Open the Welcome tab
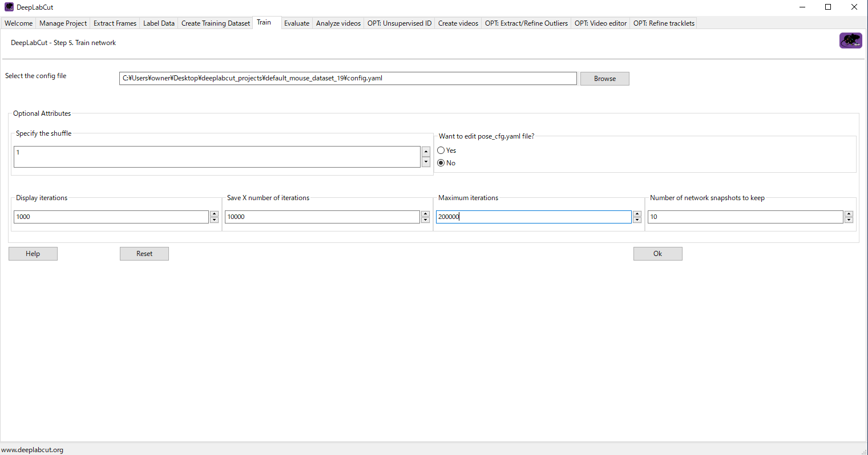This screenshot has height=455, width=868. pyautogui.click(x=19, y=23)
